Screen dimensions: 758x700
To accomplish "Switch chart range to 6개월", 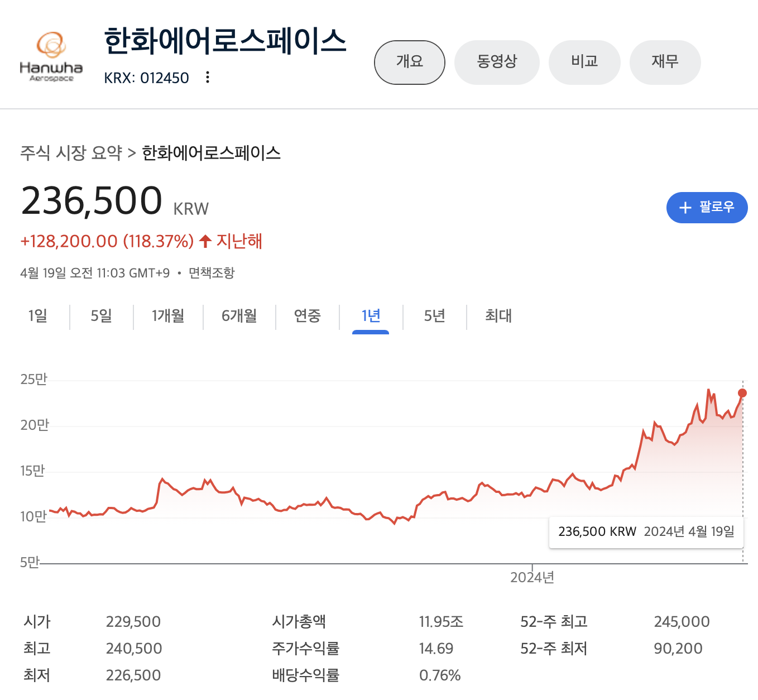I will click(239, 316).
